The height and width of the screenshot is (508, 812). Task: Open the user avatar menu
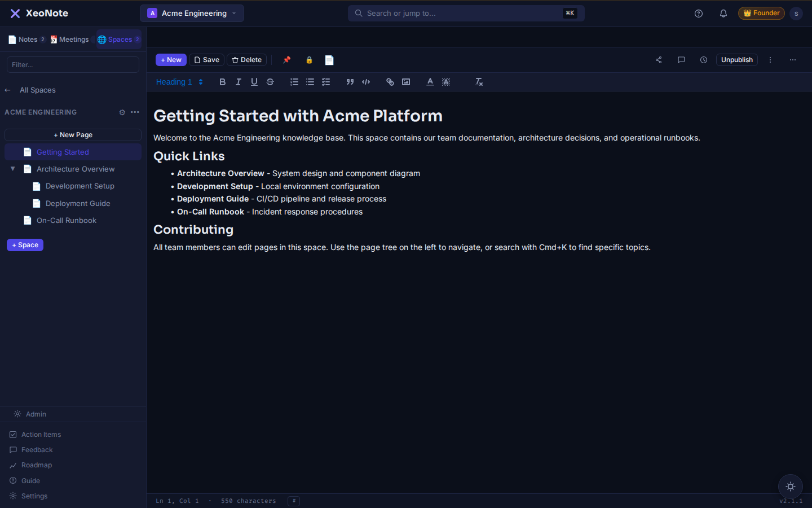[796, 14]
